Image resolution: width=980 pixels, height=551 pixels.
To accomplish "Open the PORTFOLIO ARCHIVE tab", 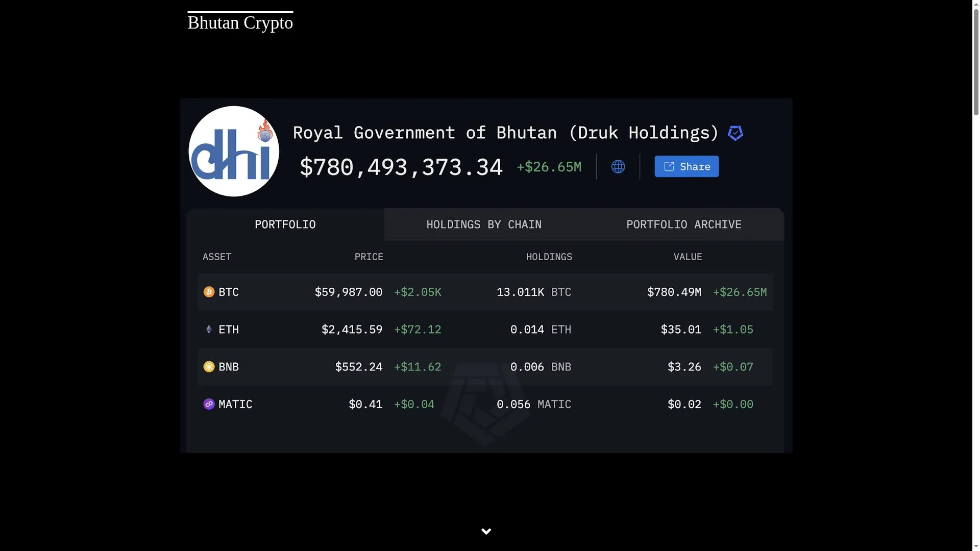I will click(x=684, y=224).
